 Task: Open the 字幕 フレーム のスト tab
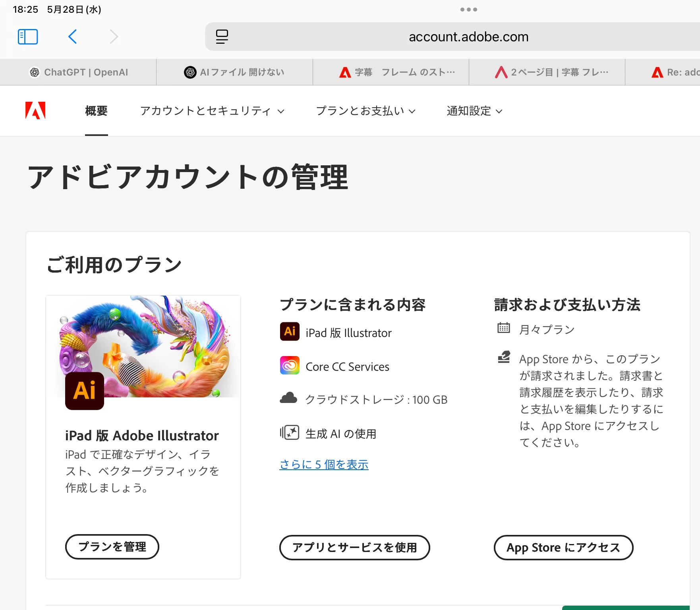point(391,72)
